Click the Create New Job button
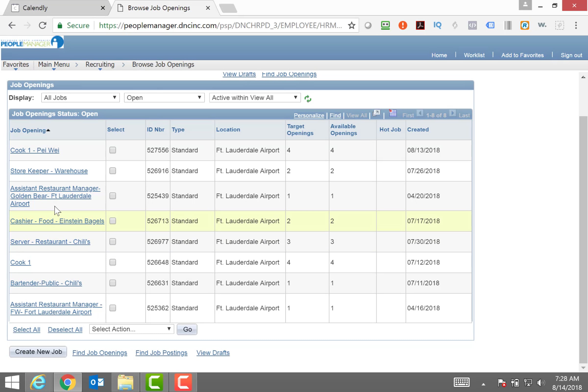The width and height of the screenshot is (588, 392). pyautogui.click(x=38, y=352)
